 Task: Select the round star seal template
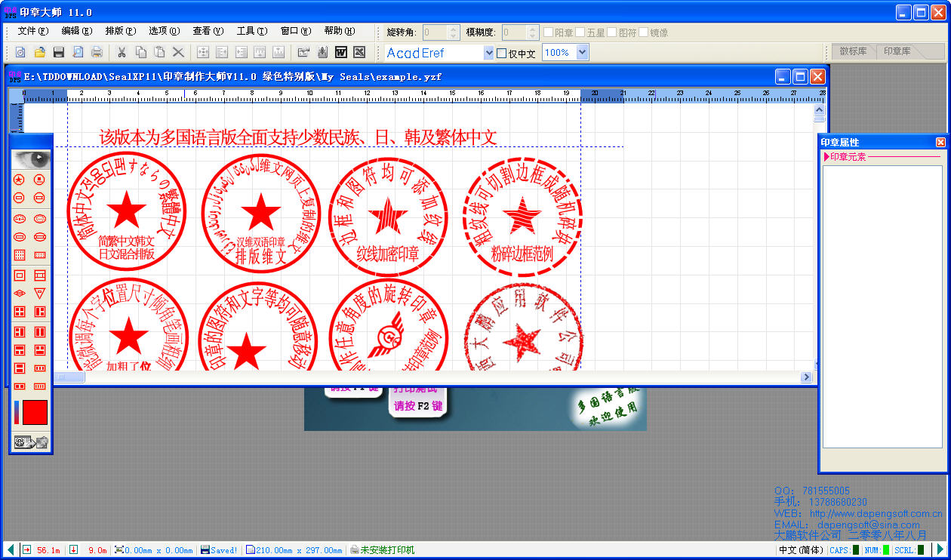tap(20, 180)
